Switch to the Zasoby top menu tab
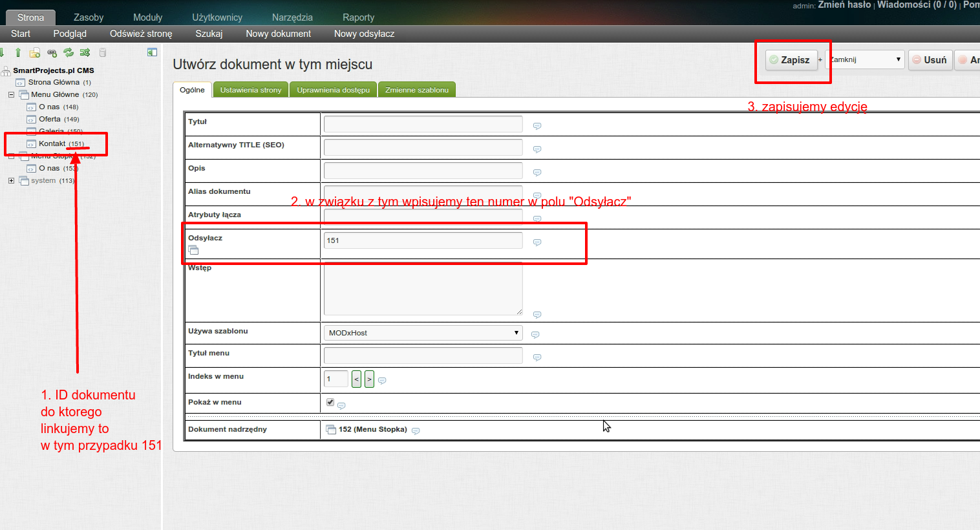Image resolution: width=980 pixels, height=530 pixels. click(x=89, y=17)
